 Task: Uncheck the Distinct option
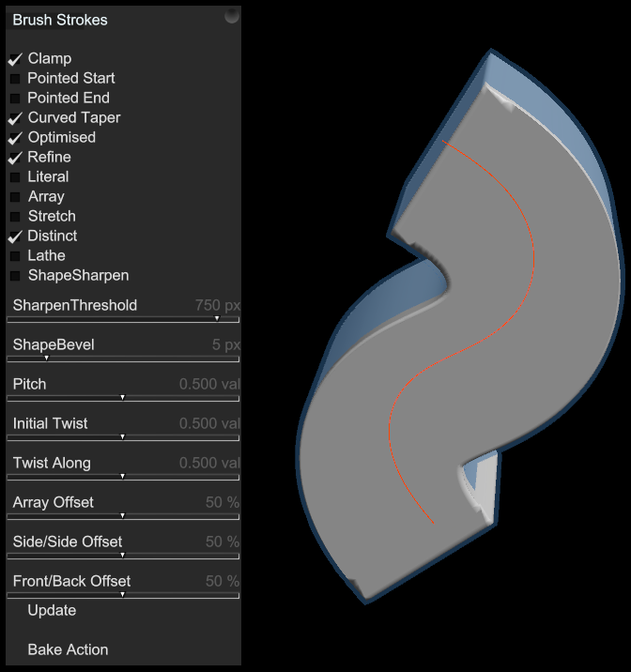click(15, 237)
